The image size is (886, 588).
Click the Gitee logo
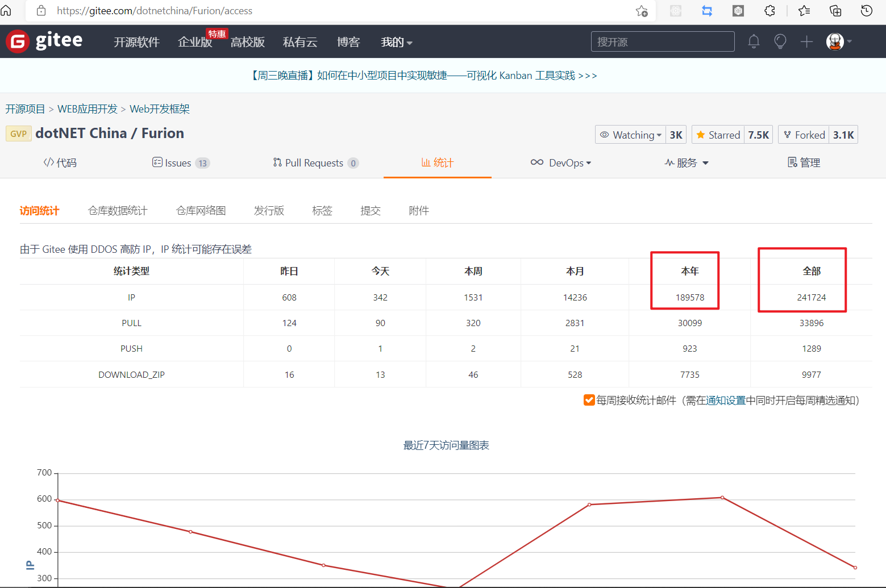coord(44,41)
